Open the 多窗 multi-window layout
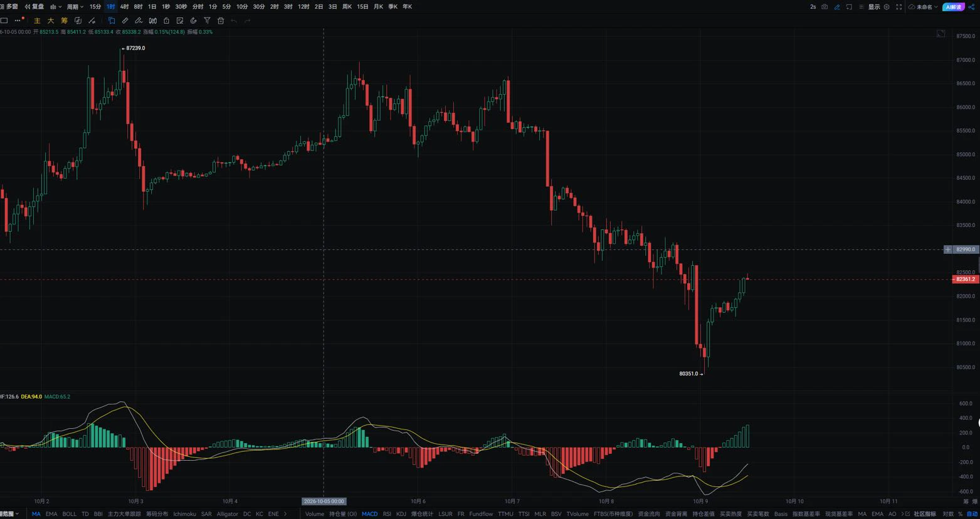The width and height of the screenshot is (980, 519). pos(9,6)
